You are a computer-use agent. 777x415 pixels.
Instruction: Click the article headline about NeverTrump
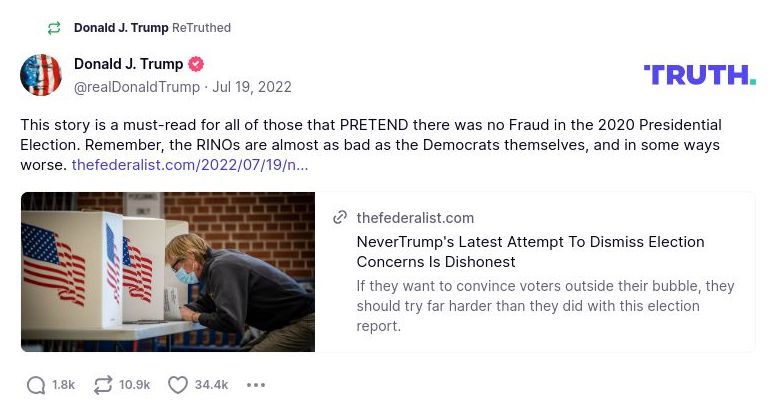click(x=530, y=252)
